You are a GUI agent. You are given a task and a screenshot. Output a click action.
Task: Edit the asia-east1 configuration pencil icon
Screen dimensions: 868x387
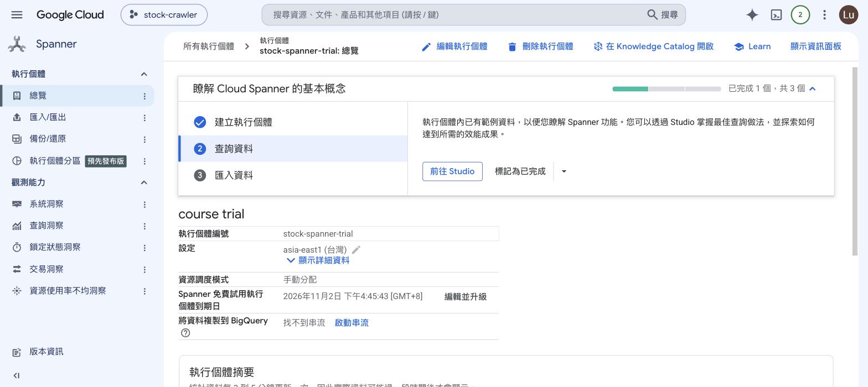pos(356,250)
